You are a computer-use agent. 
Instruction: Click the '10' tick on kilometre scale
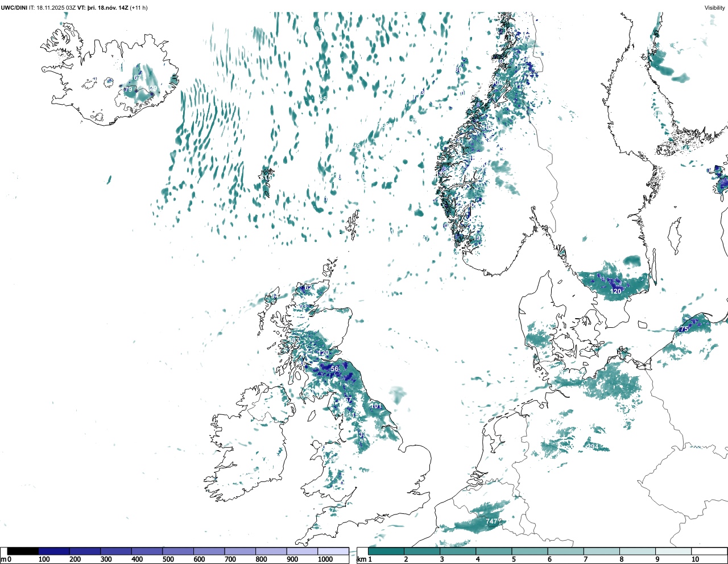tap(696, 559)
